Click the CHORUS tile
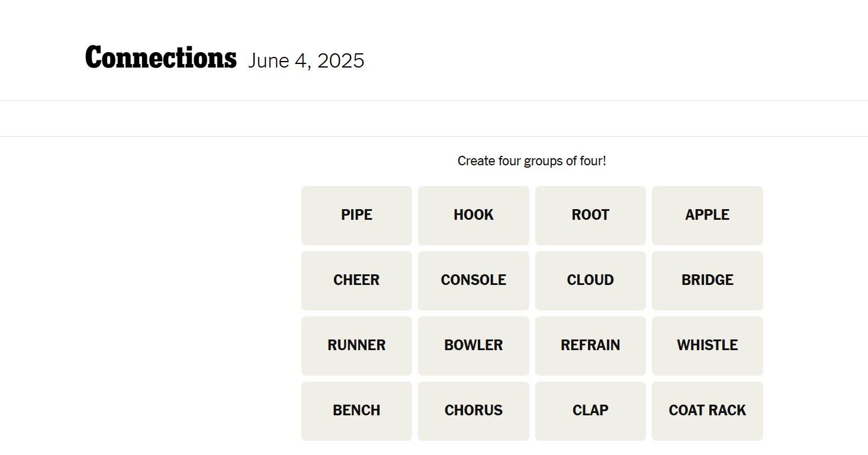The width and height of the screenshot is (868, 455). coord(473,411)
